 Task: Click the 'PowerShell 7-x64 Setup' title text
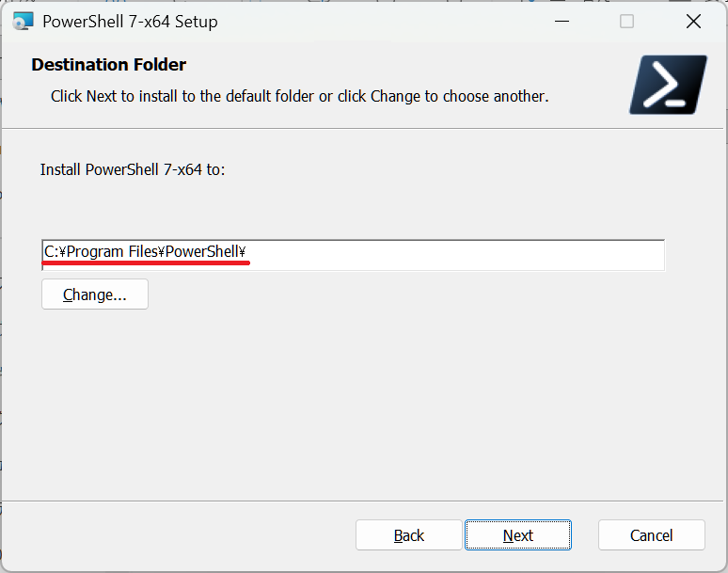point(130,22)
